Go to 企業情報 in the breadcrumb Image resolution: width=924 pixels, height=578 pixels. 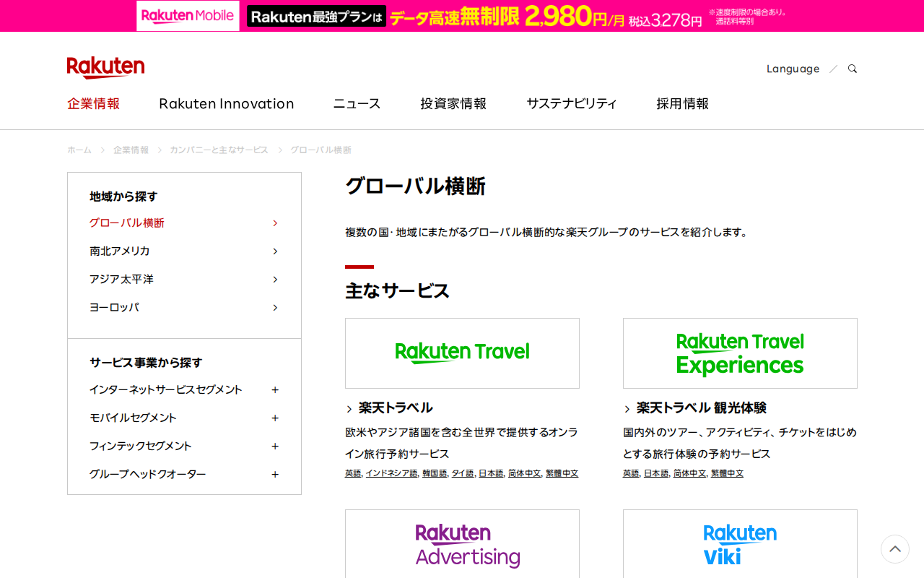pyautogui.click(x=131, y=150)
